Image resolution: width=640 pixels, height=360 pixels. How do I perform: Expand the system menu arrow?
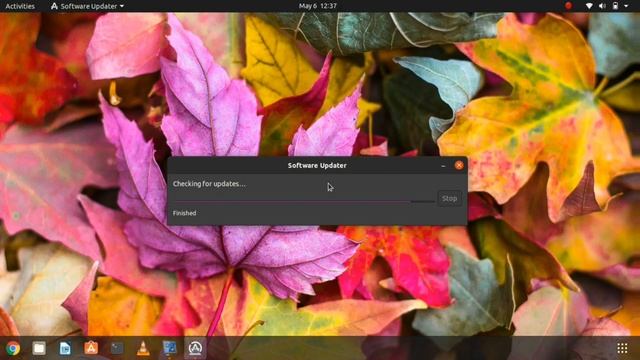point(626,6)
